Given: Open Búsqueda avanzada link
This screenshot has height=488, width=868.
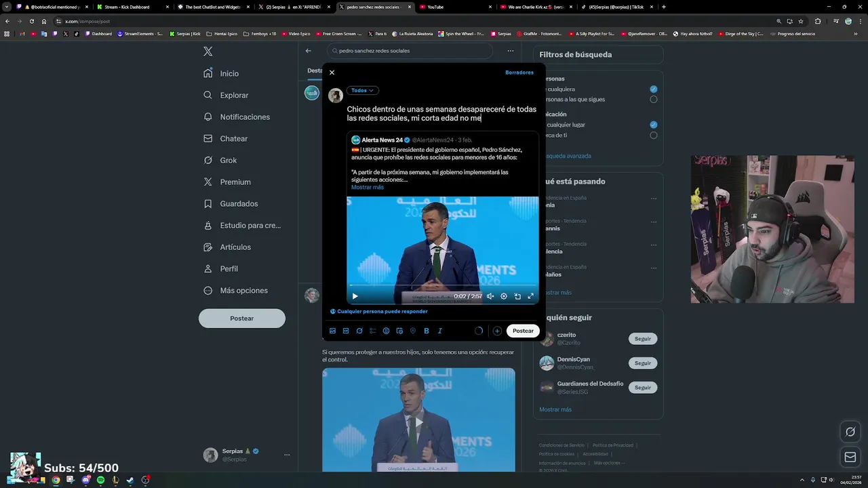Looking at the screenshot, I should click(x=568, y=156).
